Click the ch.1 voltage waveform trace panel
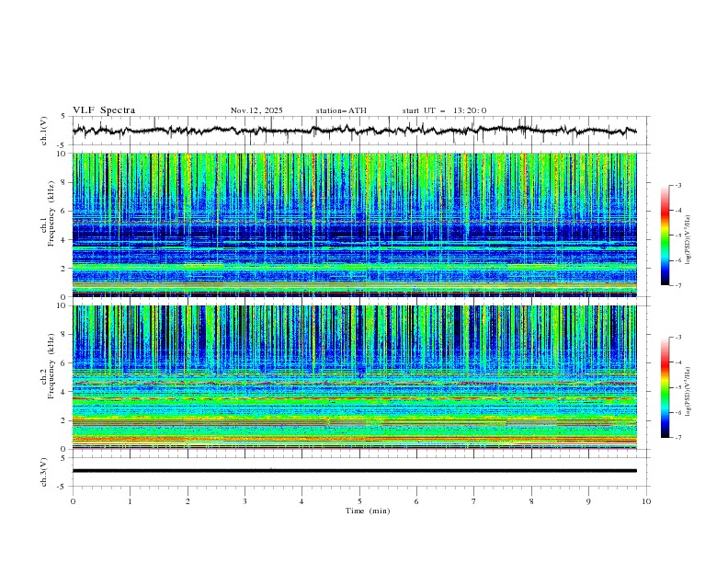728x563 pixels. [358, 131]
